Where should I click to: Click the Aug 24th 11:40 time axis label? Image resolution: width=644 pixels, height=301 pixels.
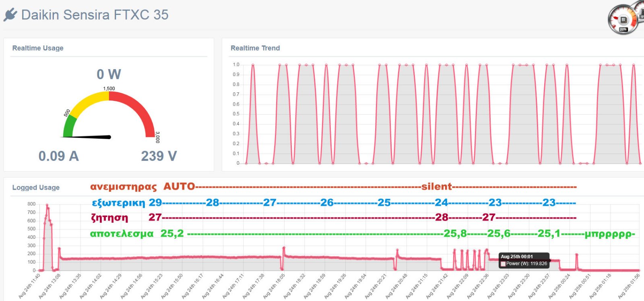pos(30,287)
